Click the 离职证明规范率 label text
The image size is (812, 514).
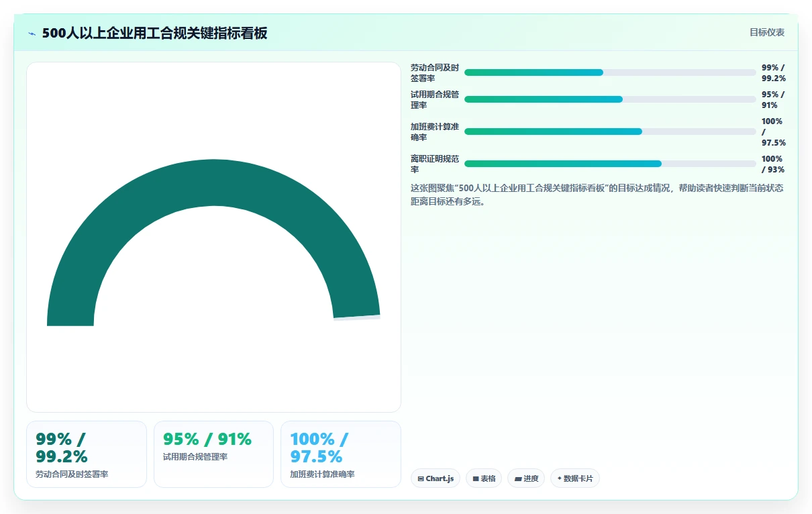pos(435,164)
